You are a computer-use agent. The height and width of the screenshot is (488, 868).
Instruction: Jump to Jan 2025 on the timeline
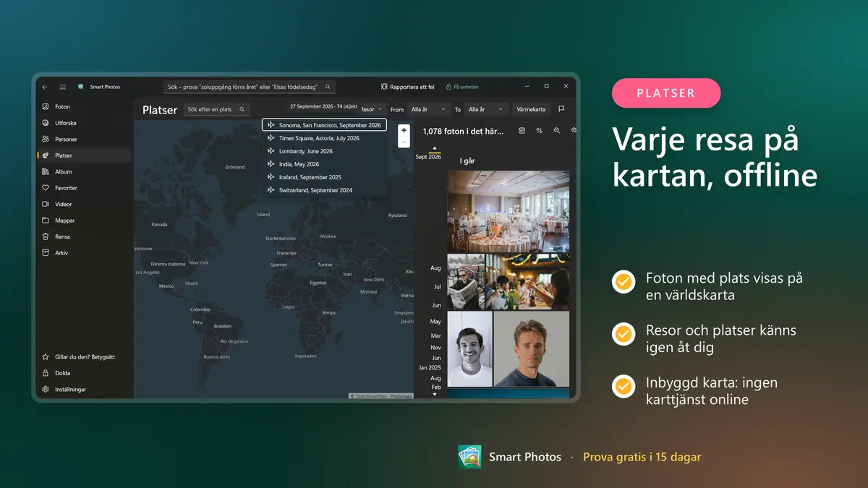coord(430,367)
